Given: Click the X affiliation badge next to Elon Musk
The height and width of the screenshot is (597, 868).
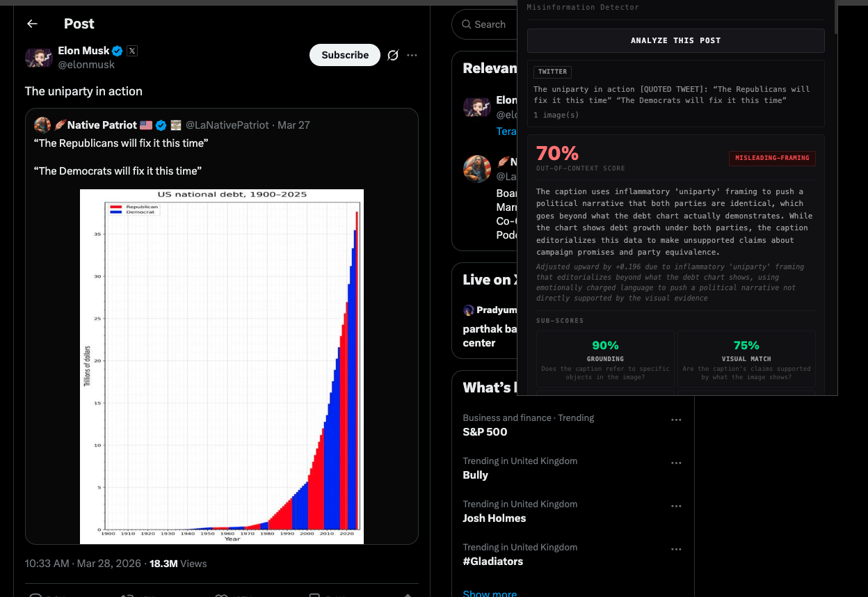Looking at the screenshot, I should tap(132, 51).
